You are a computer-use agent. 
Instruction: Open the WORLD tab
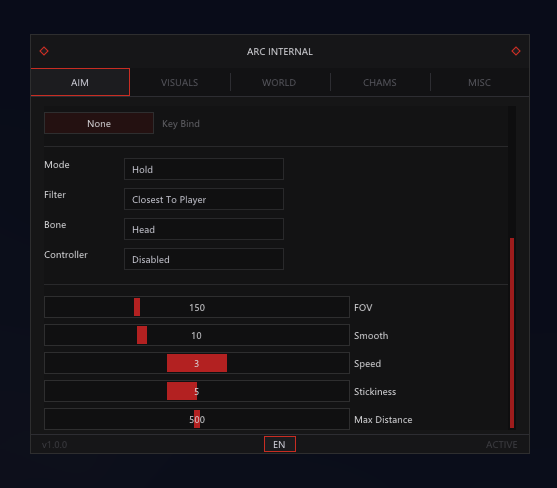279,82
